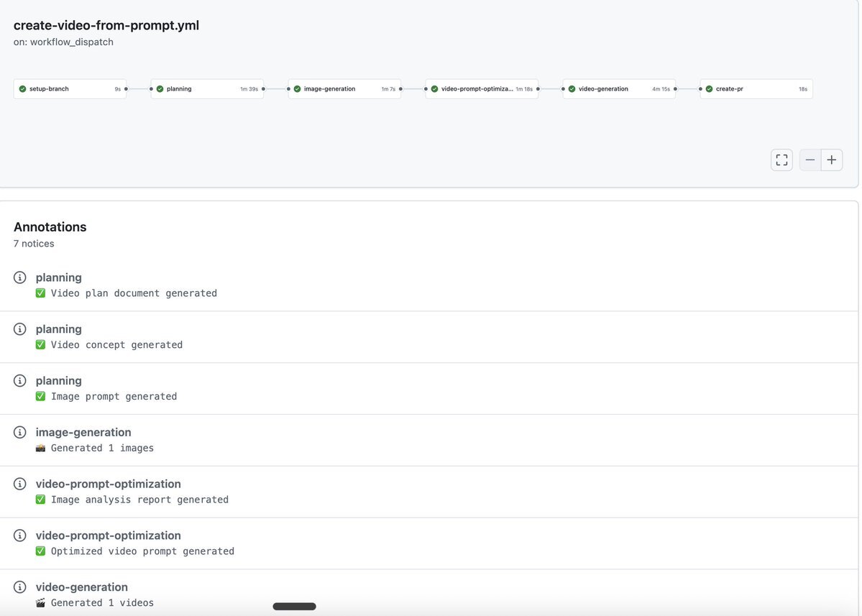
Task: Click info icon beside 'Image prompt generated'
Action: [20, 381]
